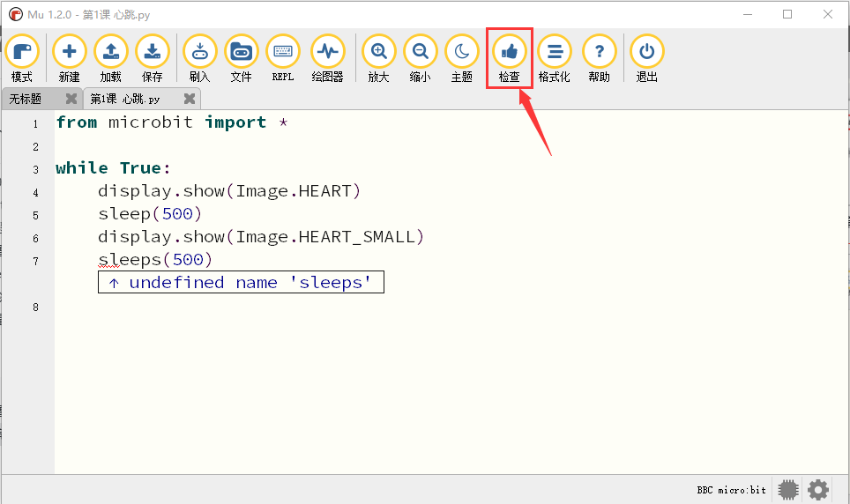Click the sleep(500) line
The image size is (850, 504).
coord(150,214)
